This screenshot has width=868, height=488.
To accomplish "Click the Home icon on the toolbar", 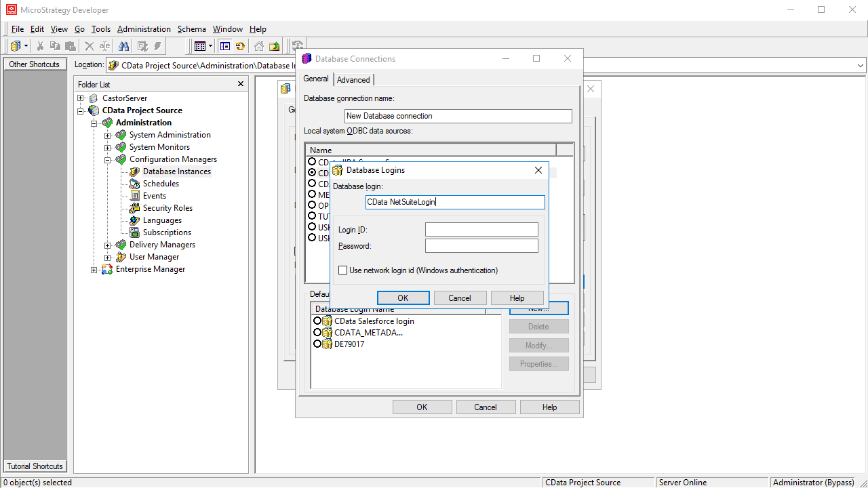I will [x=258, y=45].
